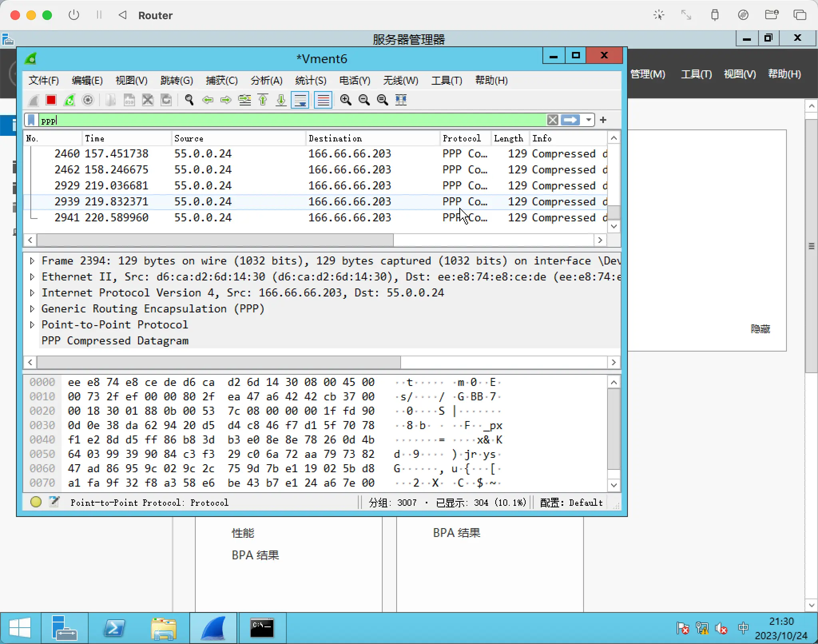Zoom in on packet text
818x644 pixels.
346,100
